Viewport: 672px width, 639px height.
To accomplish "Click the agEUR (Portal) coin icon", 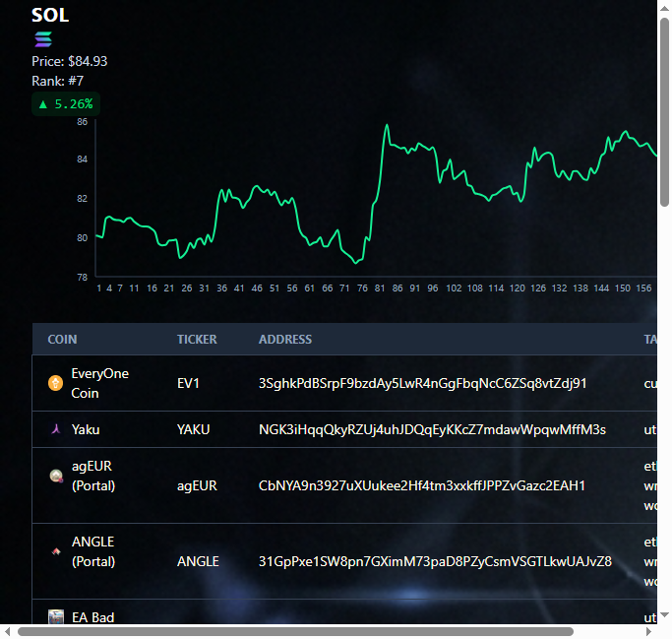I will (x=56, y=476).
